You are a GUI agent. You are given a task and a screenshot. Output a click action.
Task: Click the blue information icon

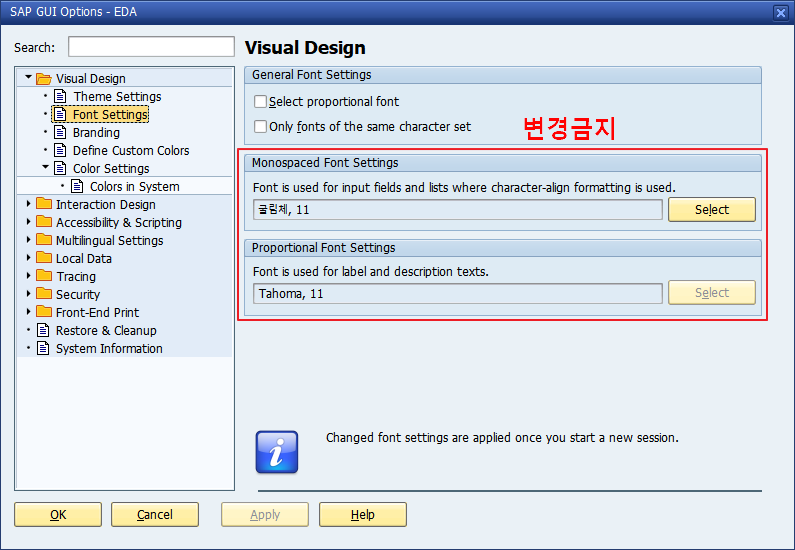tap(277, 452)
